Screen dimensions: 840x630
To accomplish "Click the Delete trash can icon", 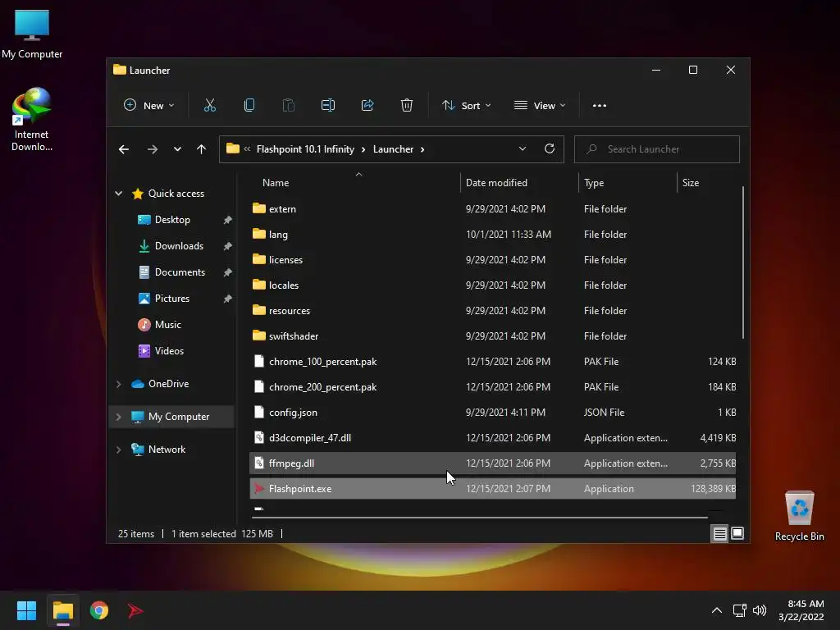I will pos(407,106).
